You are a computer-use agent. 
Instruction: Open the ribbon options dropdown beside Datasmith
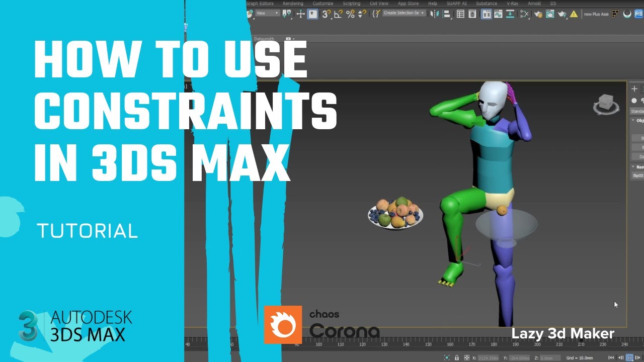pos(290,39)
